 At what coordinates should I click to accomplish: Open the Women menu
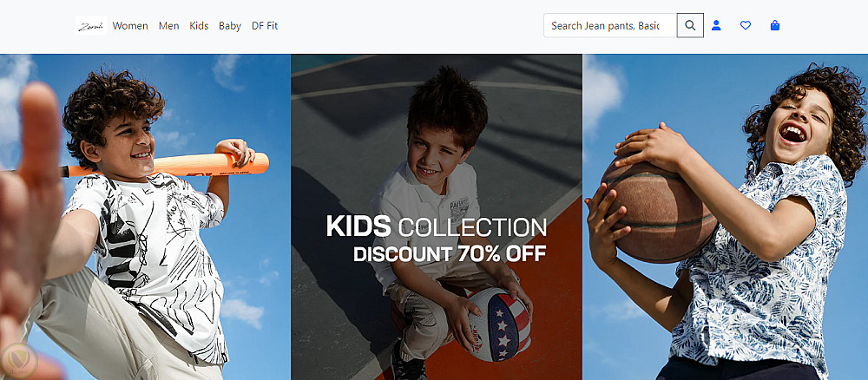(130, 25)
